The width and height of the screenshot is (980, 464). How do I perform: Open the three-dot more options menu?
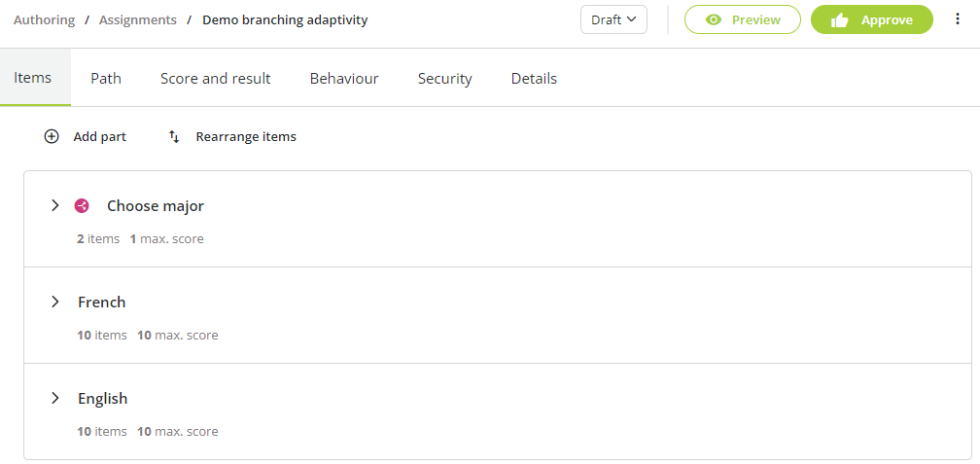958,19
